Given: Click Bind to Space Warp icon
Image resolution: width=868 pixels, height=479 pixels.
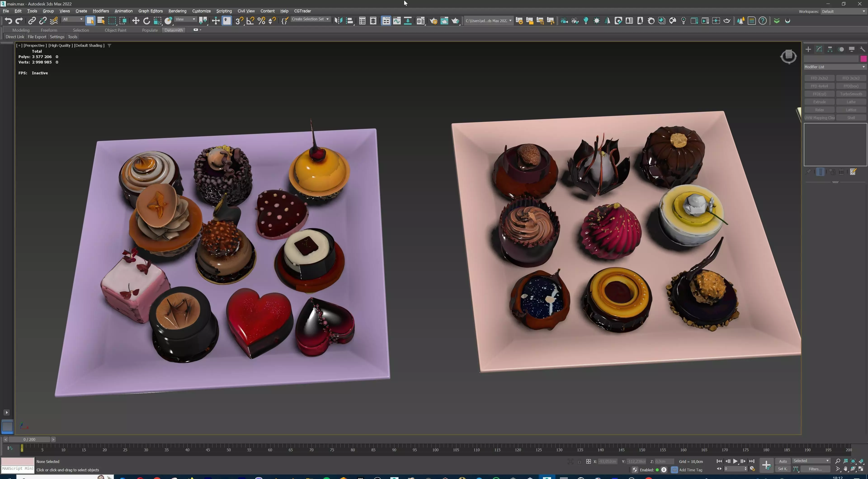Looking at the screenshot, I should pos(54,21).
